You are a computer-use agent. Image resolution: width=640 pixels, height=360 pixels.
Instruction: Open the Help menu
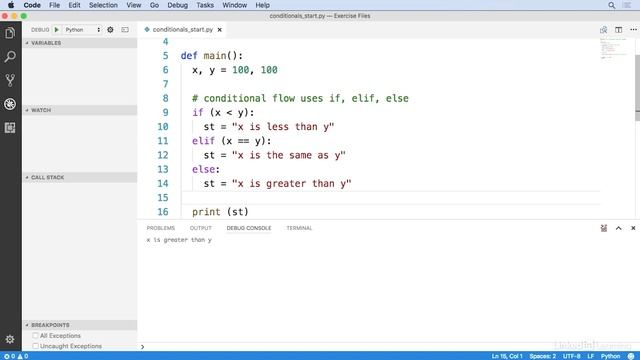pyautogui.click(x=262, y=5)
